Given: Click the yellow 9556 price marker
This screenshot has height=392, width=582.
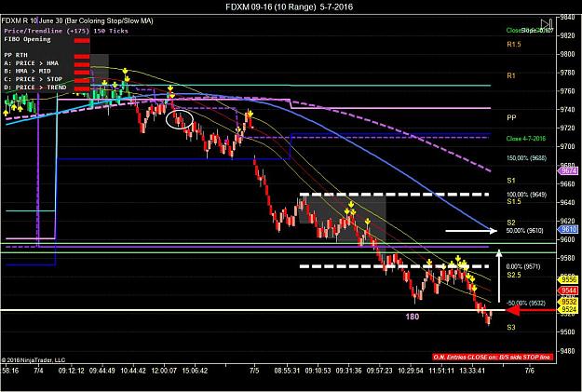Looking at the screenshot, I should click(x=567, y=280).
